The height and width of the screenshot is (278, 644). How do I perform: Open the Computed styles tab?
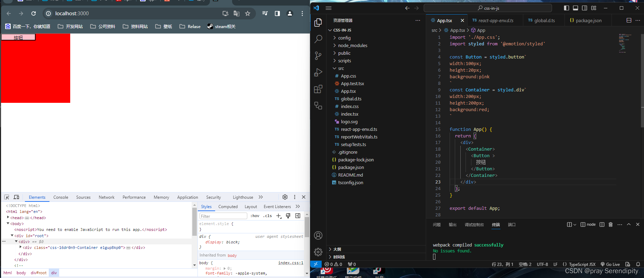pyautogui.click(x=228, y=207)
